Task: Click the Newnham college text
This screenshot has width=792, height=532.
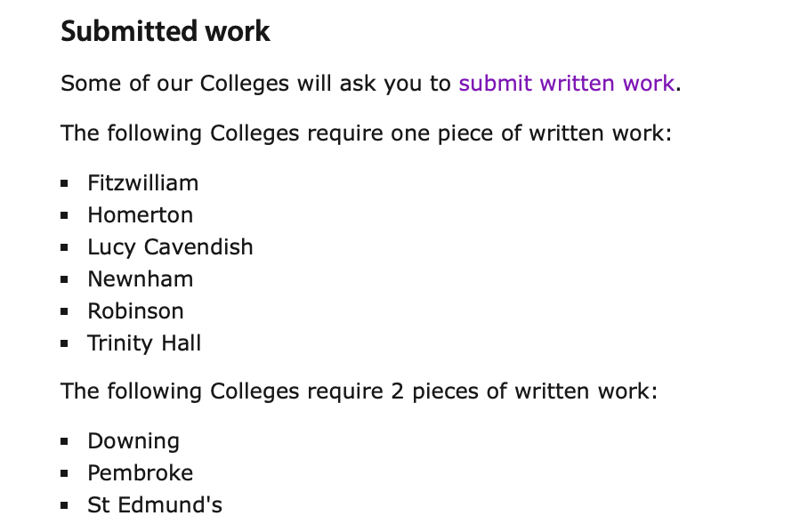Action: [x=140, y=279]
